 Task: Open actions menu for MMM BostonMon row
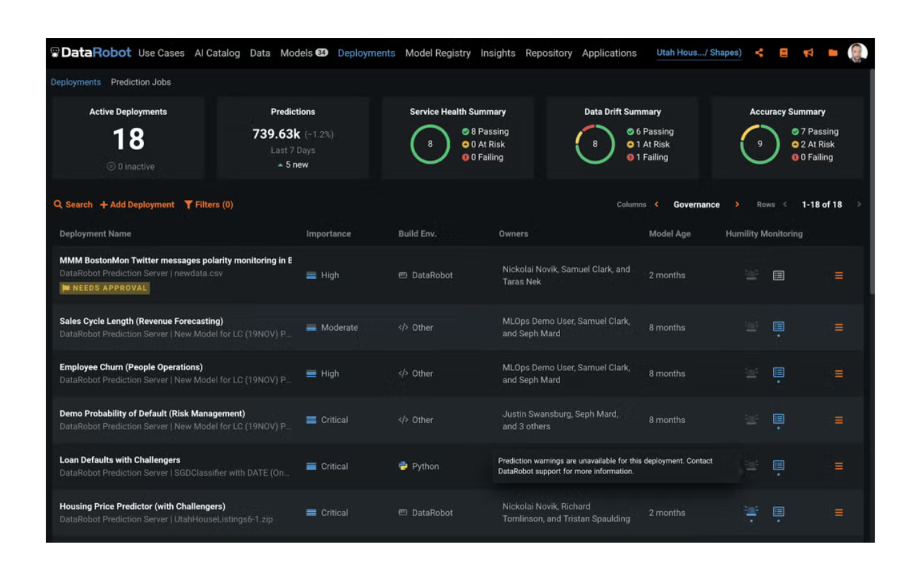(x=839, y=275)
